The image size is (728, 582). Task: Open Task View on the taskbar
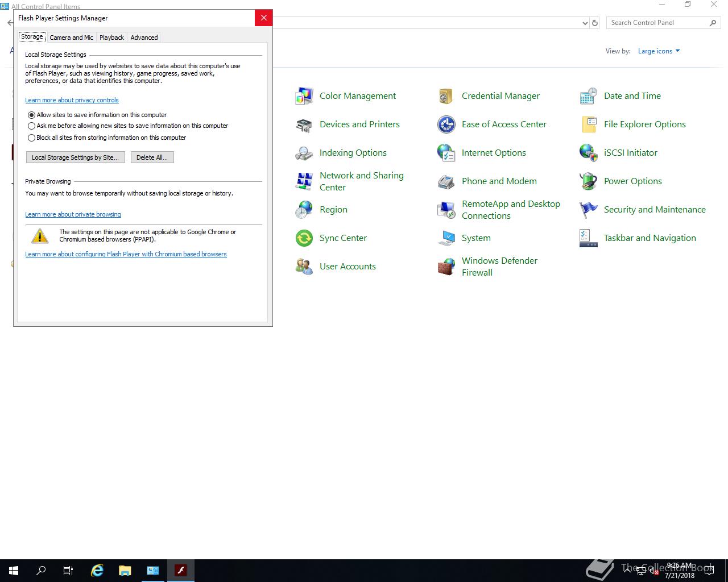pos(68,571)
